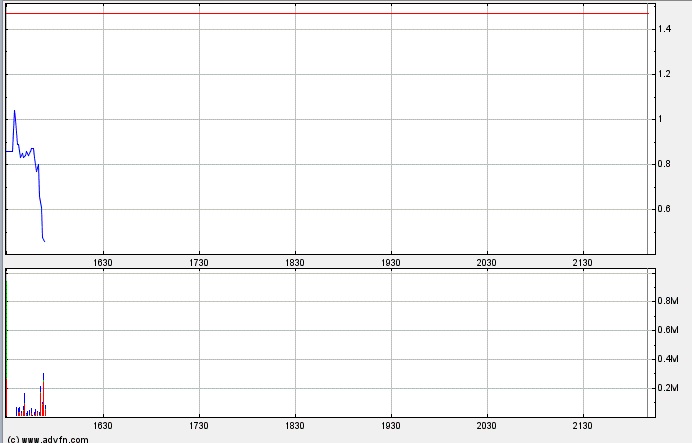Click the 0.8M volume axis label
This screenshot has height=443, width=692.
[x=667, y=301]
